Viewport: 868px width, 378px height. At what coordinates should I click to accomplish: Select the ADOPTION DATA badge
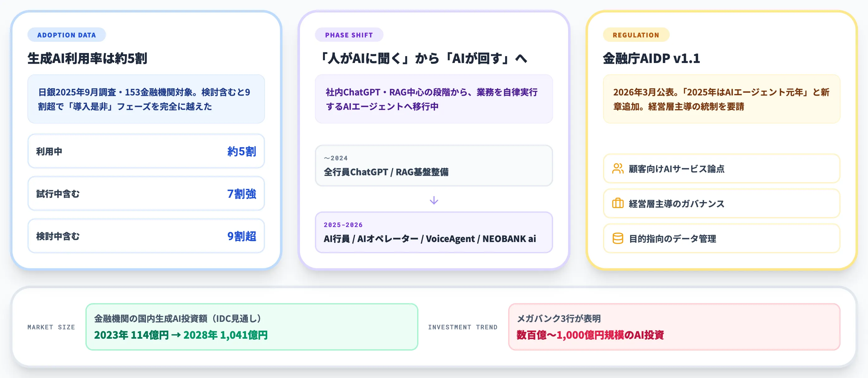pos(66,35)
